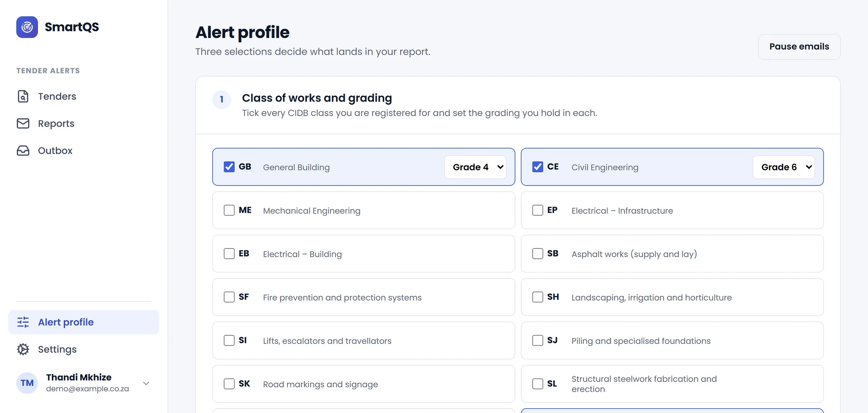Tick the SB Asphalt works checkbox

coord(537,254)
